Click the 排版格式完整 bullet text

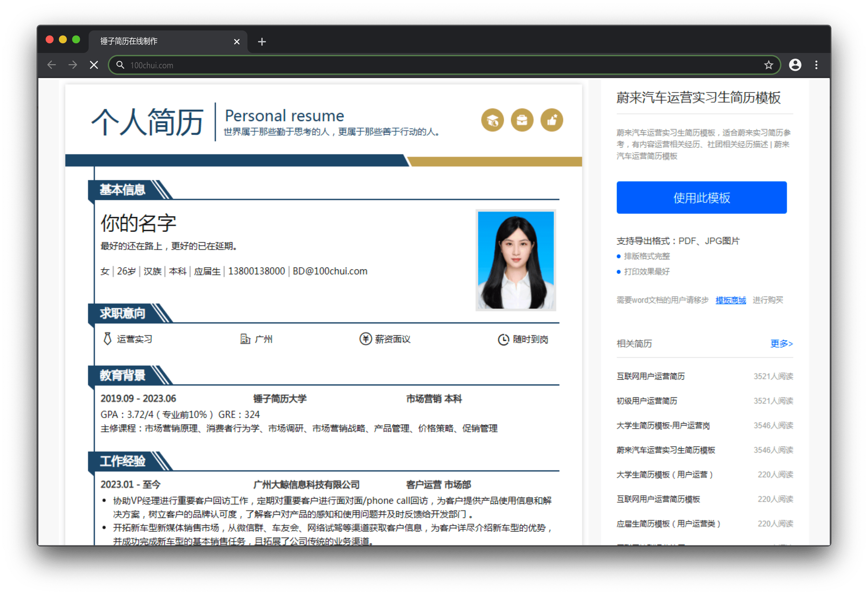[x=647, y=256]
